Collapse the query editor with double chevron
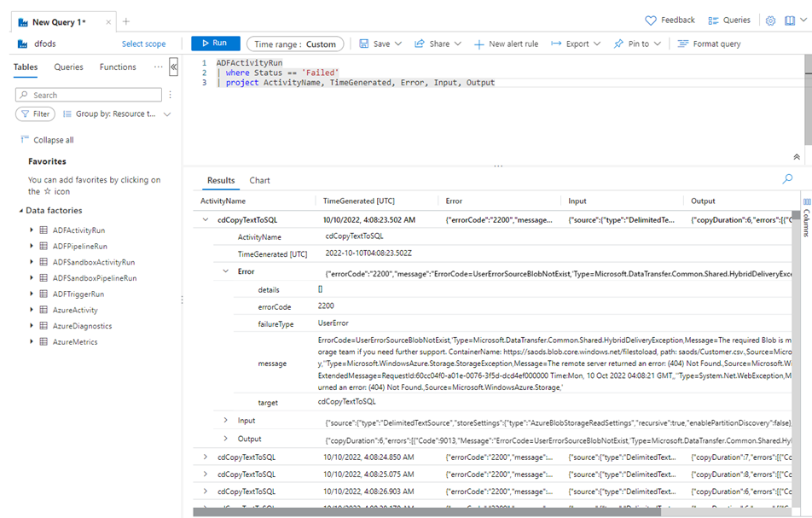Viewport: 812px width, 518px height. (x=797, y=157)
